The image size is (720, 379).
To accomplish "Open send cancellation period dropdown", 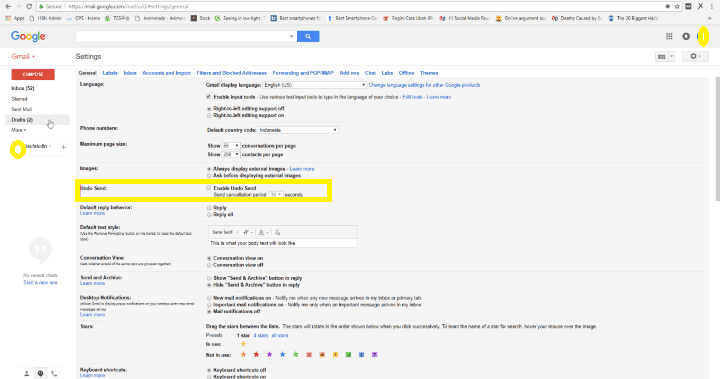I will [x=276, y=195].
